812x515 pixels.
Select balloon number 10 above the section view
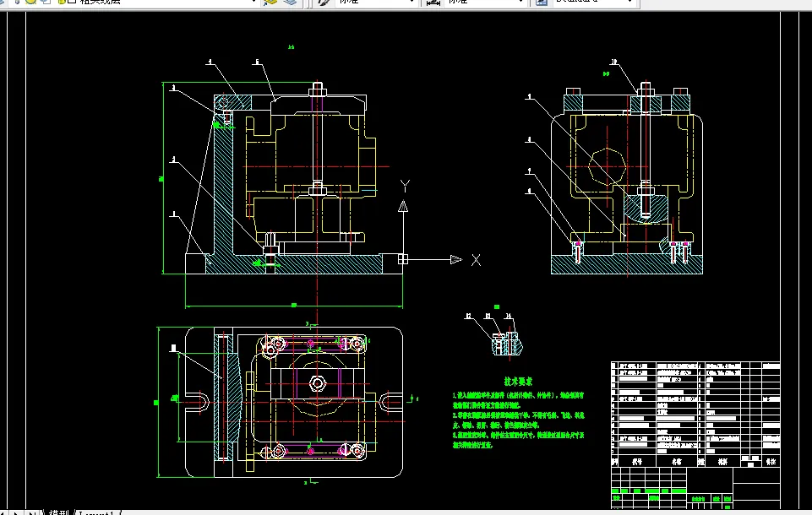[613, 62]
